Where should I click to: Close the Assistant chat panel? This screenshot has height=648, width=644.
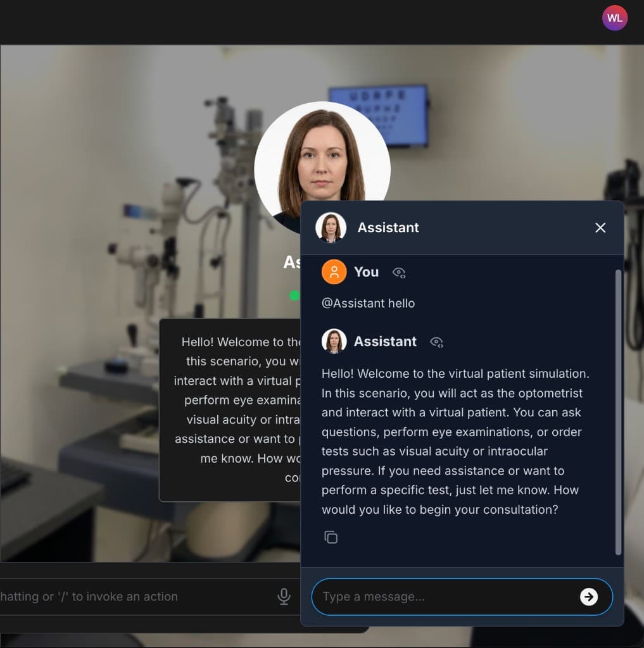(x=600, y=228)
